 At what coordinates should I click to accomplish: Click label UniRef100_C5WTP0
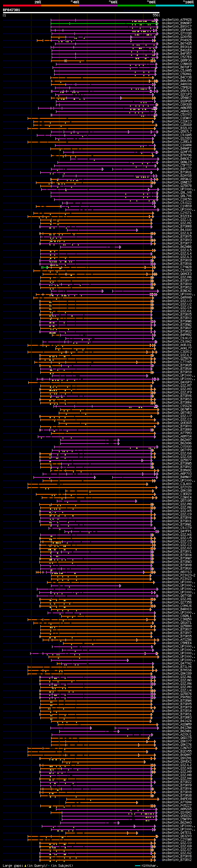(177, 819)
